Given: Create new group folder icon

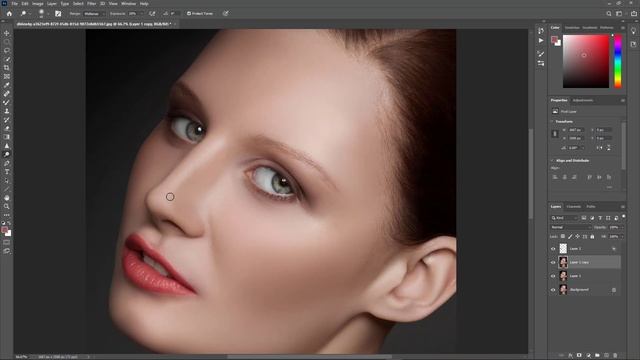Looking at the screenshot, I should (597, 356).
